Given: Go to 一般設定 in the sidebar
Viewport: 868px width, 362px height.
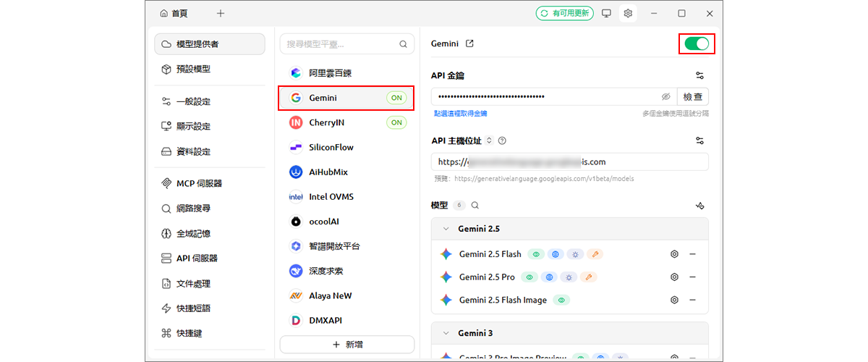Looking at the screenshot, I should coord(210,101).
